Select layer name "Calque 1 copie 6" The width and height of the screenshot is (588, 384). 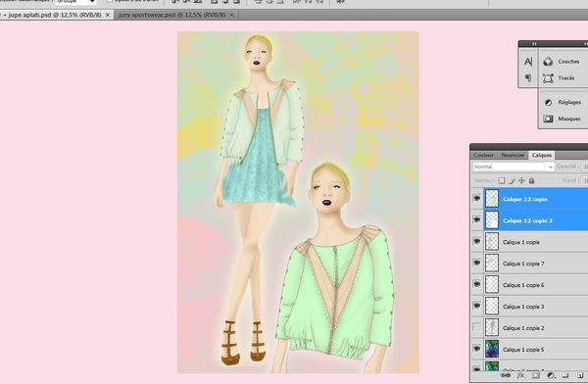pos(523,285)
